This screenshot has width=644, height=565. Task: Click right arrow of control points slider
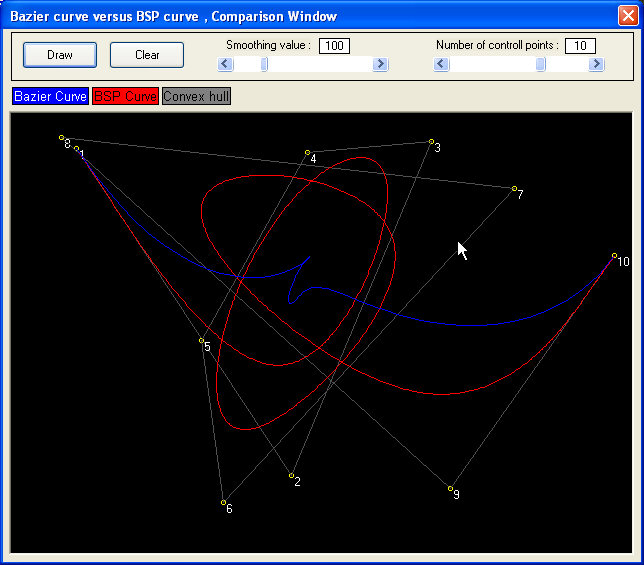click(x=597, y=64)
